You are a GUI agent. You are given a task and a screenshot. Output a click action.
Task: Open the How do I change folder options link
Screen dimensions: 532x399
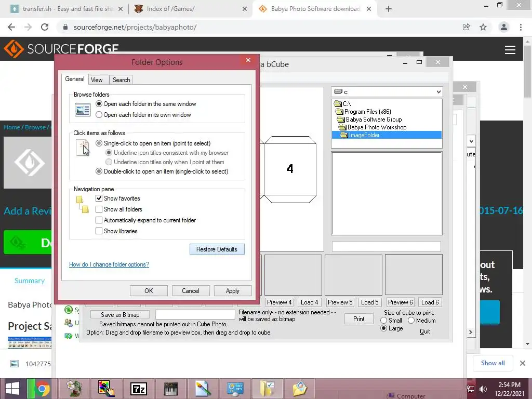109,264
